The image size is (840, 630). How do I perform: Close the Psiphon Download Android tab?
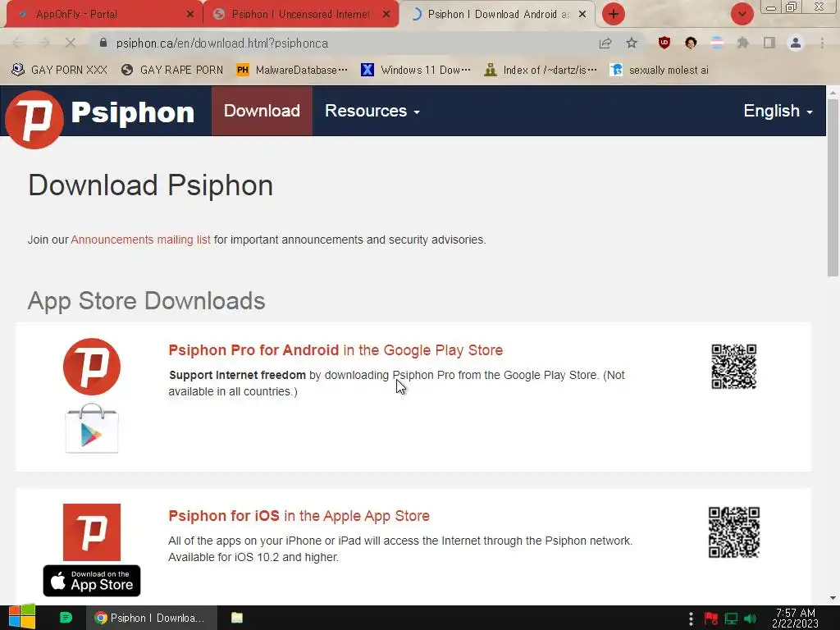[582, 14]
